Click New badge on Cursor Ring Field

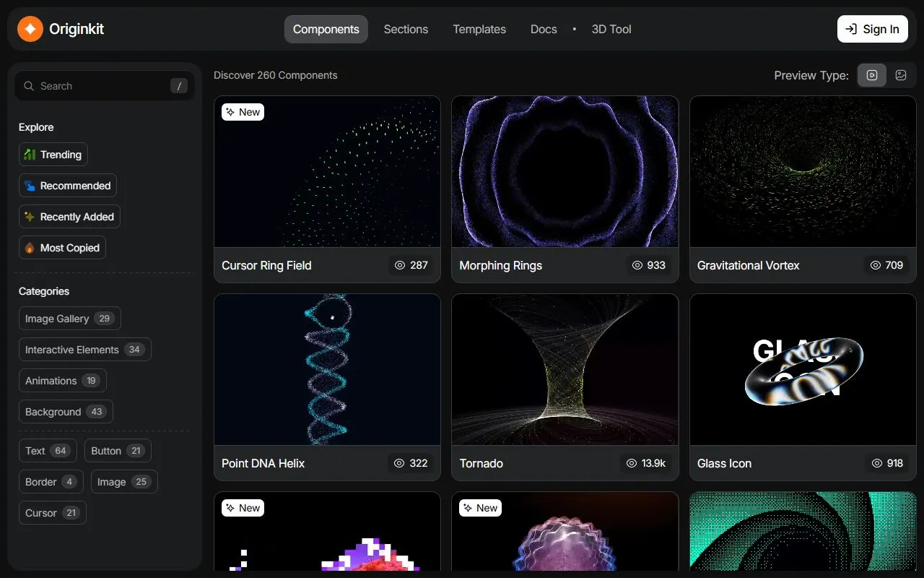click(243, 112)
